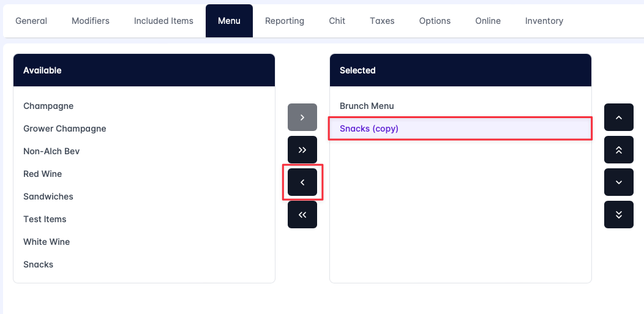Choose Red Wine from Available list
The width and height of the screenshot is (644, 314).
[43, 174]
